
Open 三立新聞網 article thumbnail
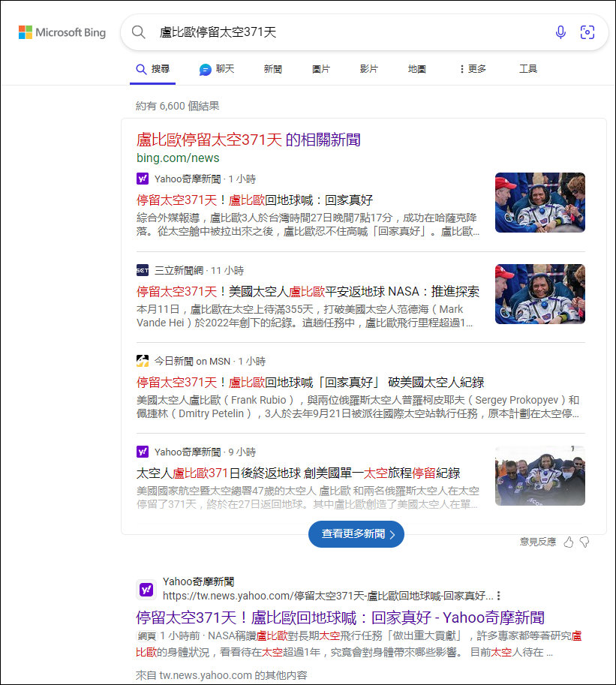point(540,294)
